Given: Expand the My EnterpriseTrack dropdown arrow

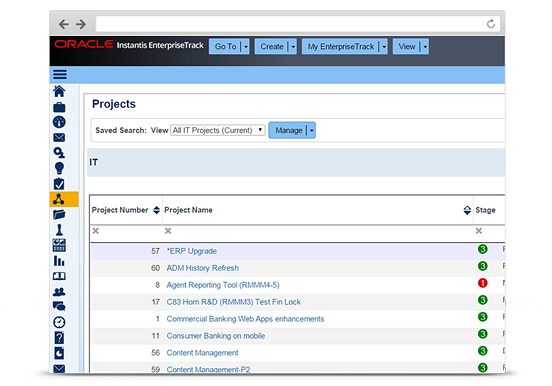Looking at the screenshot, I should click(384, 46).
